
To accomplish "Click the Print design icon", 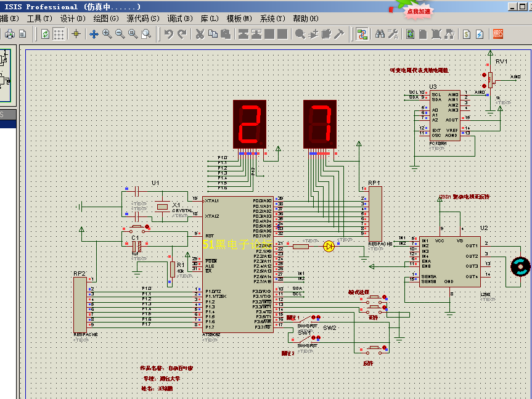I will pyautogui.click(x=10, y=34).
